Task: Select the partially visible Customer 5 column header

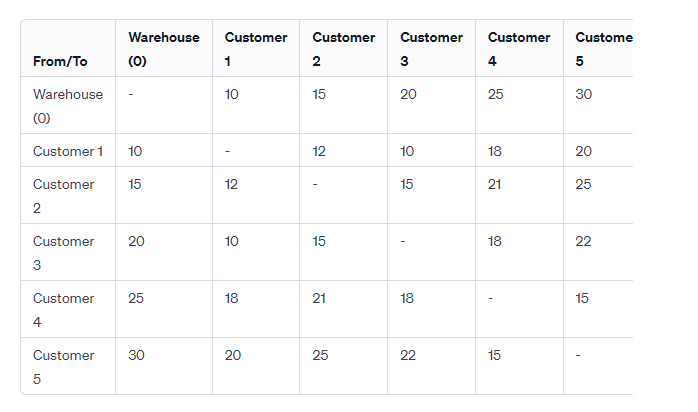Action: point(604,49)
